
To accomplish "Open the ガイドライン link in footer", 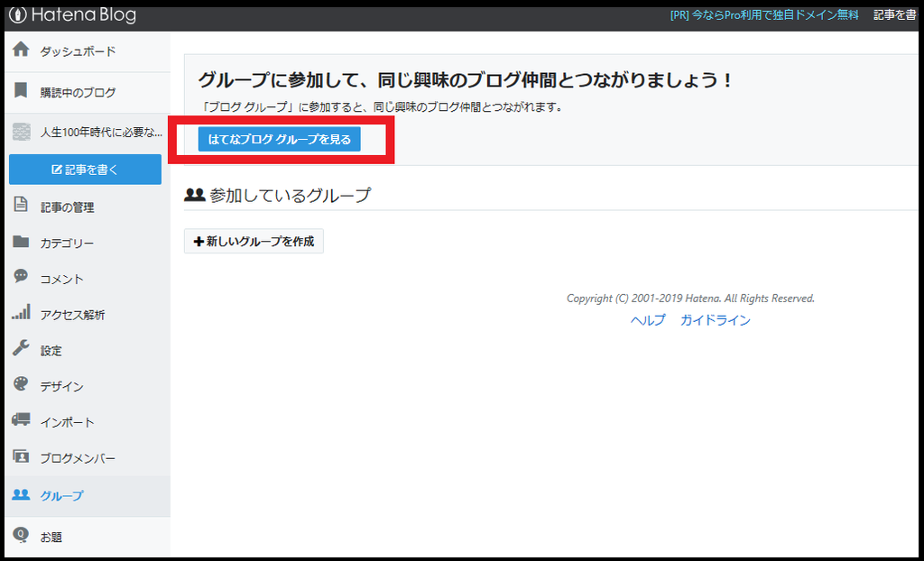I will point(716,320).
